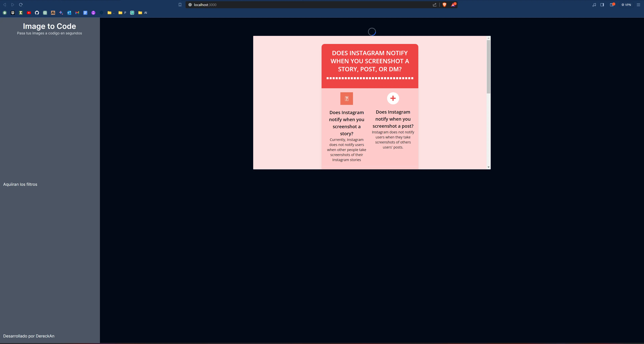The width and height of the screenshot is (644, 344).
Task: Open the Brave Wallet icon
Action: tap(612, 5)
